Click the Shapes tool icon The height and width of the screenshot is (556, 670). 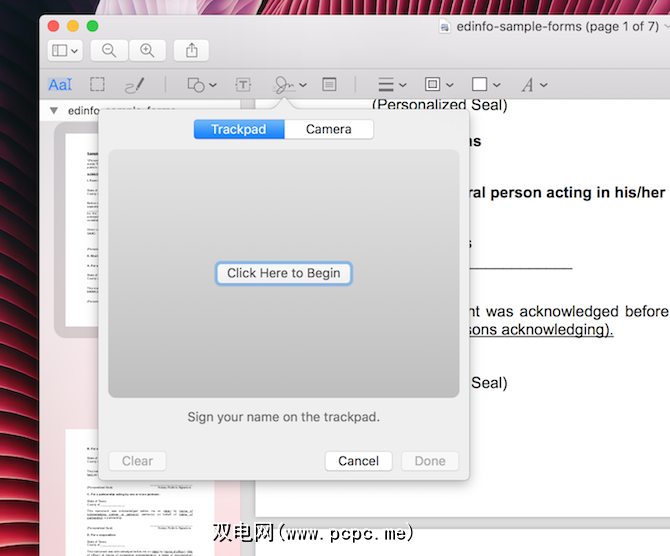(196, 85)
